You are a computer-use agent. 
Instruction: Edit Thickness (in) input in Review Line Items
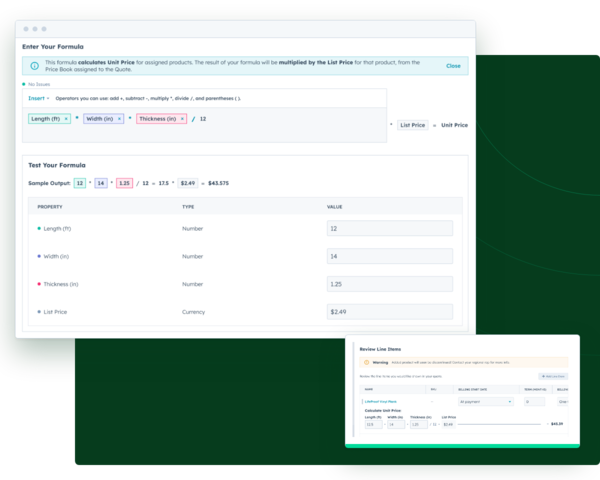[x=419, y=424]
